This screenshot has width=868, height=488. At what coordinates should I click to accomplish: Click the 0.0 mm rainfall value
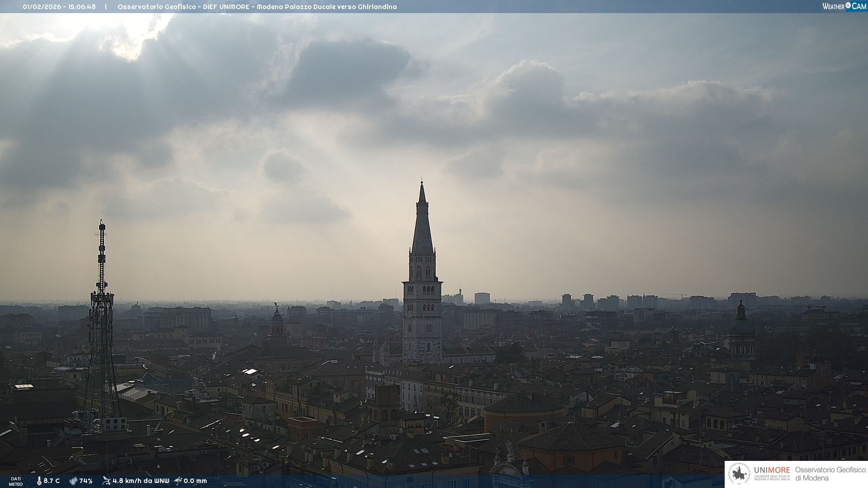[x=195, y=481]
